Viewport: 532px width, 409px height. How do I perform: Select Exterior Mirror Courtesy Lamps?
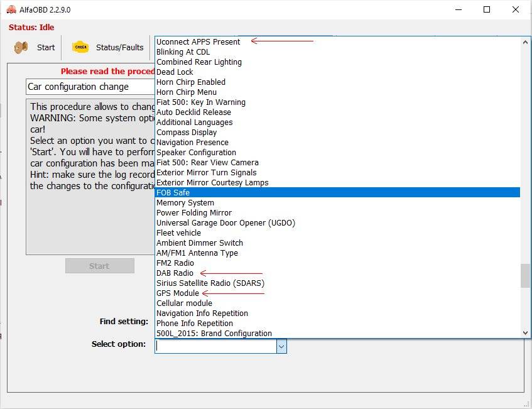pos(337,183)
